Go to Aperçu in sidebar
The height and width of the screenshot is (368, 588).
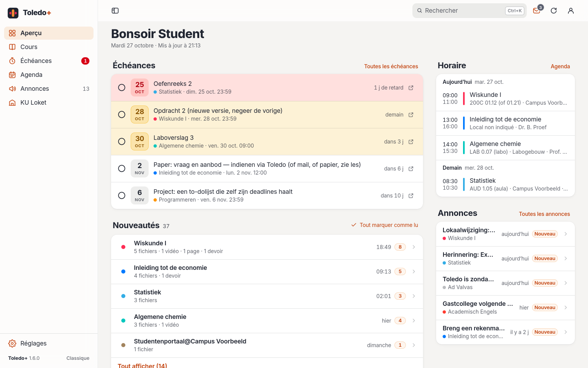49,33
